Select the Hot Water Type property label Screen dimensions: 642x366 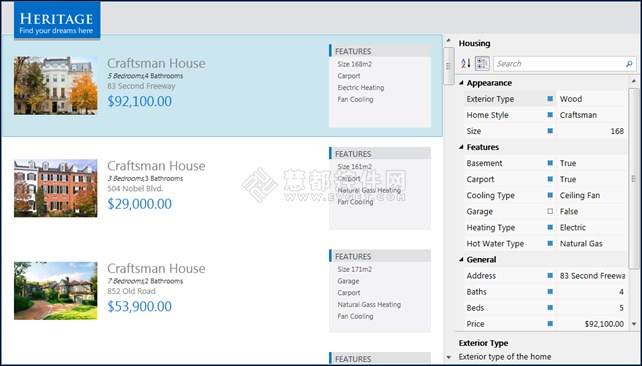[x=495, y=244]
